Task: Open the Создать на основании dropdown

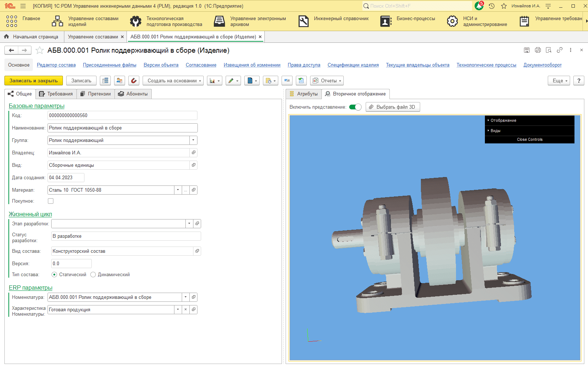Action: (x=173, y=80)
